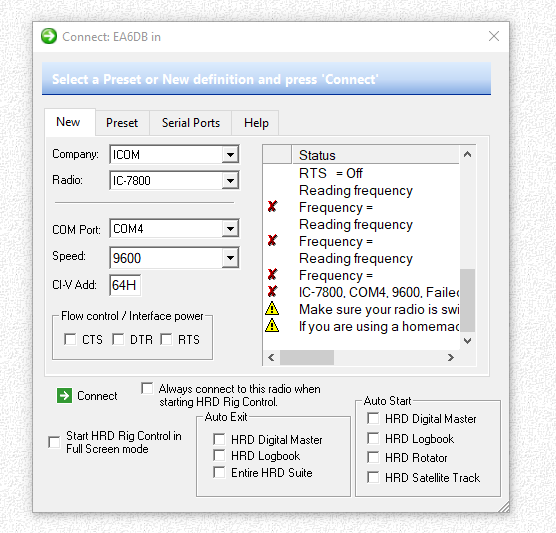Click status list vertical scrollbar thumb
The width and height of the screenshot is (556, 533).
point(467,300)
